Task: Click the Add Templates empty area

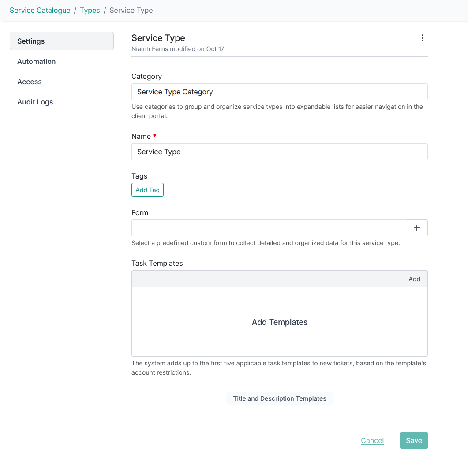Action: click(x=279, y=322)
